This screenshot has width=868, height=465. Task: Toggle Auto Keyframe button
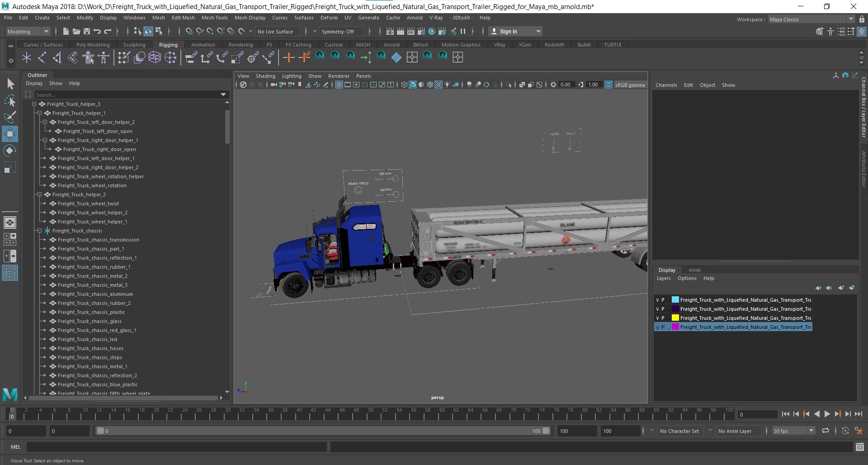(x=845, y=431)
